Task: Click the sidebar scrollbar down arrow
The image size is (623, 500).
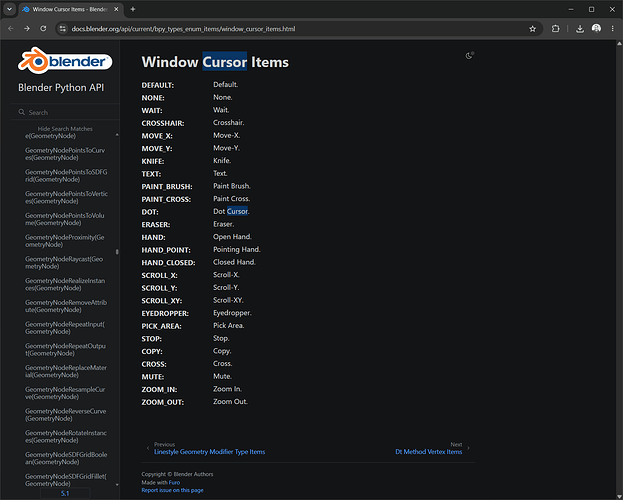Action: (x=117, y=484)
